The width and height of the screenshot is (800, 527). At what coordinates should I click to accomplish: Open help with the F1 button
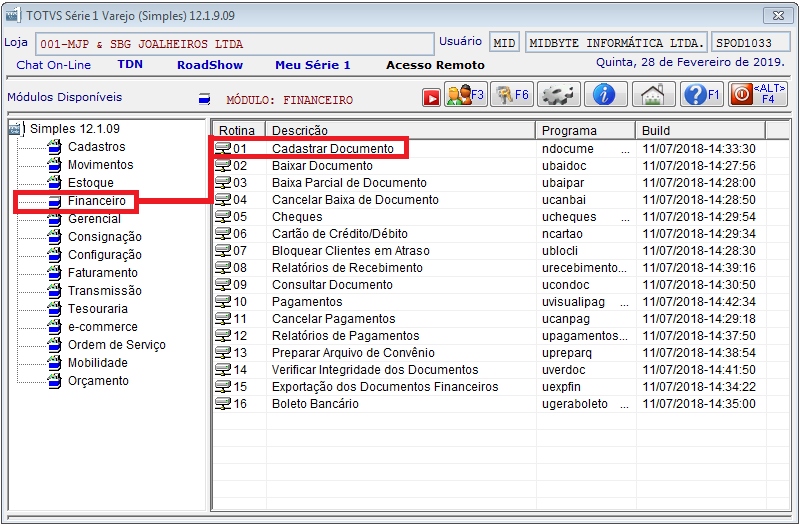(x=702, y=94)
